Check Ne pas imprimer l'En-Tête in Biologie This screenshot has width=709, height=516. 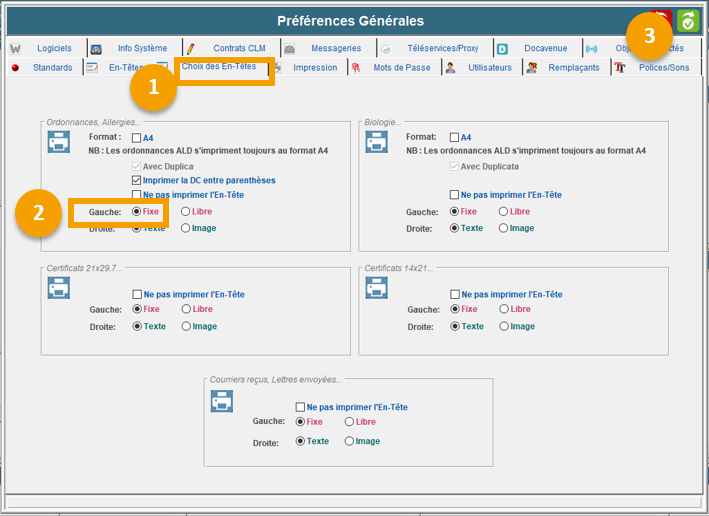click(455, 194)
